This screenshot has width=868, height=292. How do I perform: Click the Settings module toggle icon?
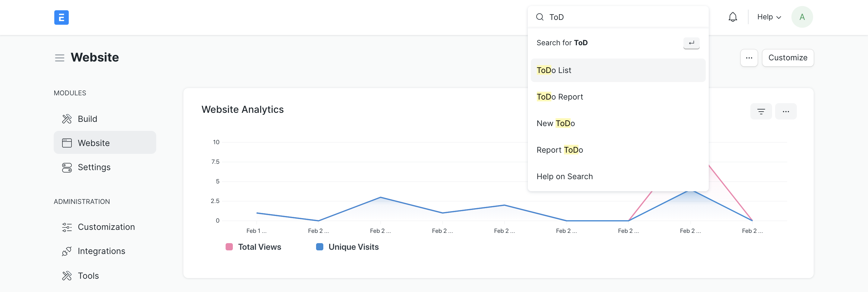[67, 168]
